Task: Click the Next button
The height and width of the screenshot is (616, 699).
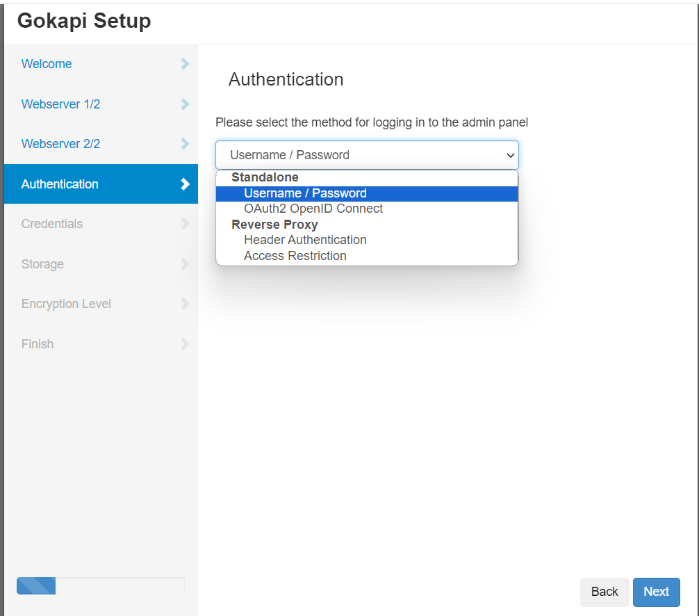Action: click(x=656, y=592)
